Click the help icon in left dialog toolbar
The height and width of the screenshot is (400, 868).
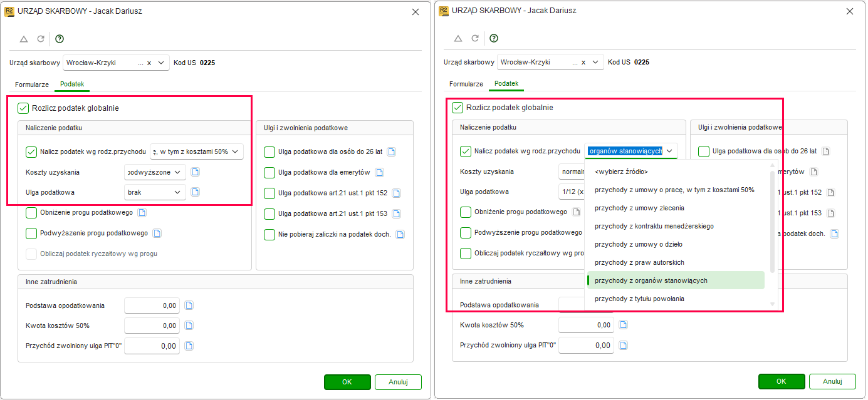(x=60, y=39)
